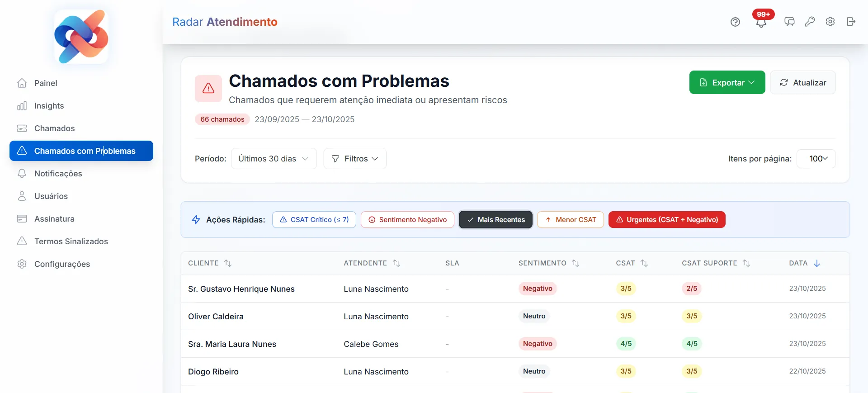Click Negativo badge in Maria Laura row
Image resolution: width=868 pixels, height=393 pixels.
538,344
